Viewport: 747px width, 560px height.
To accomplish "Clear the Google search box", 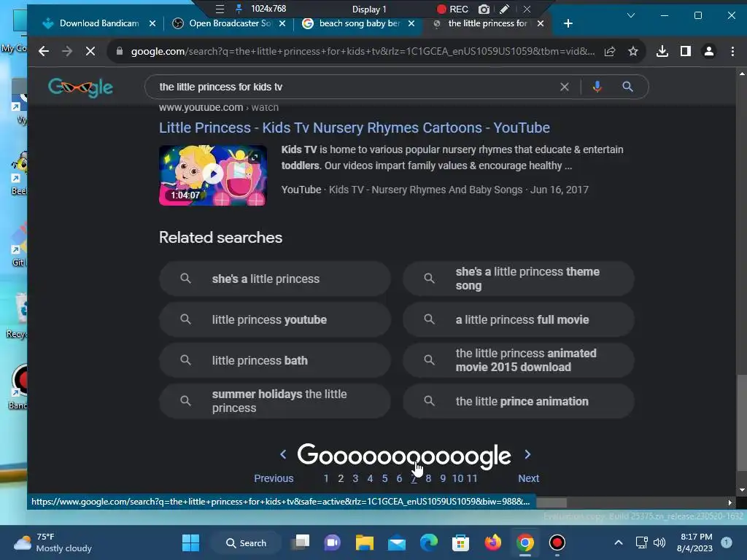I will pyautogui.click(x=564, y=87).
